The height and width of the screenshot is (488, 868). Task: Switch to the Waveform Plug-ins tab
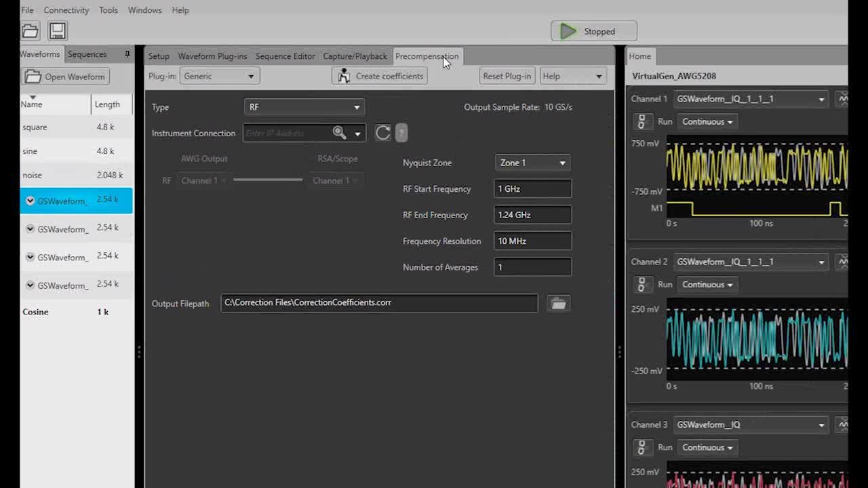(x=212, y=56)
